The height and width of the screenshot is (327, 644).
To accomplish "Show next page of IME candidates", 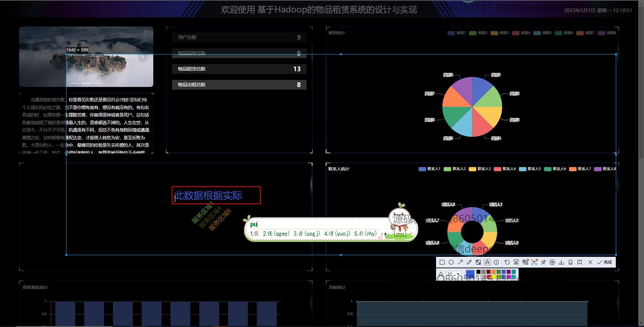I will tap(386, 234).
